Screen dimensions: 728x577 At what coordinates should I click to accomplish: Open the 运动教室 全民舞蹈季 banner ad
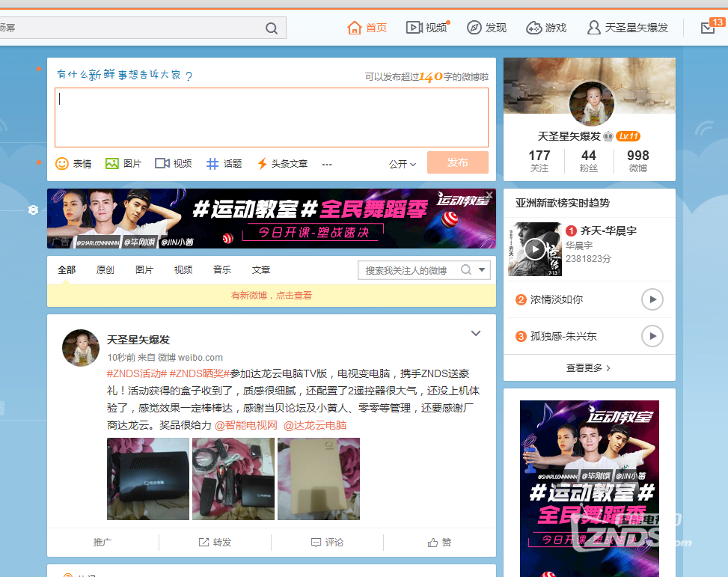pos(271,219)
